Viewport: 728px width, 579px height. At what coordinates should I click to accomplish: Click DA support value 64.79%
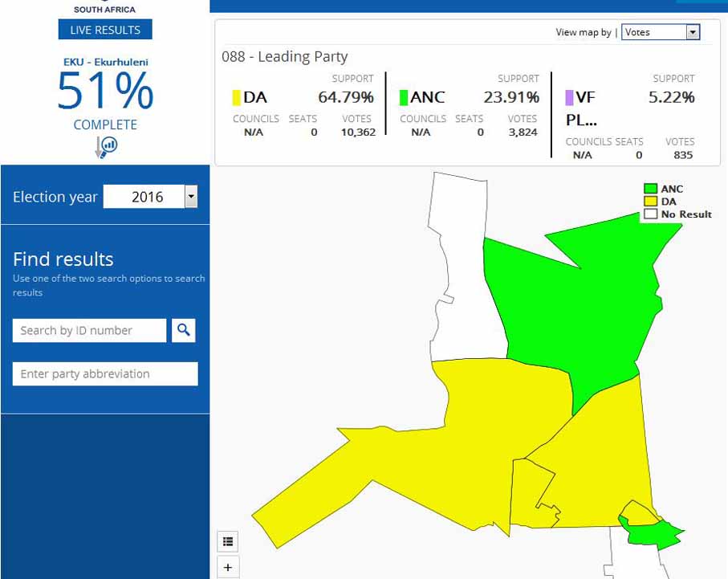(x=346, y=98)
